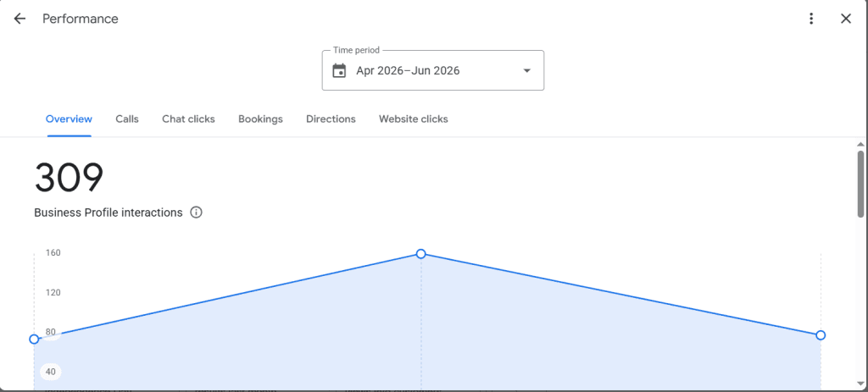View the Directions tab

pos(331,119)
